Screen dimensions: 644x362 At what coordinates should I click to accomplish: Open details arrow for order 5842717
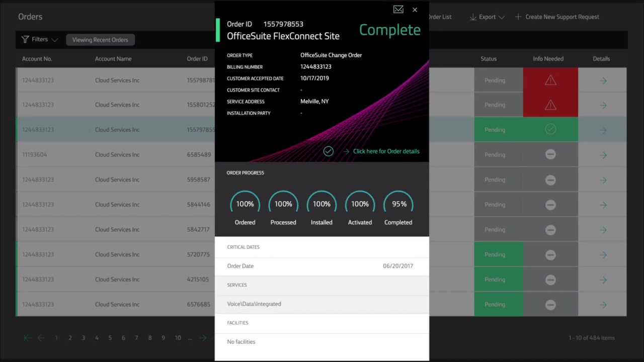click(603, 230)
